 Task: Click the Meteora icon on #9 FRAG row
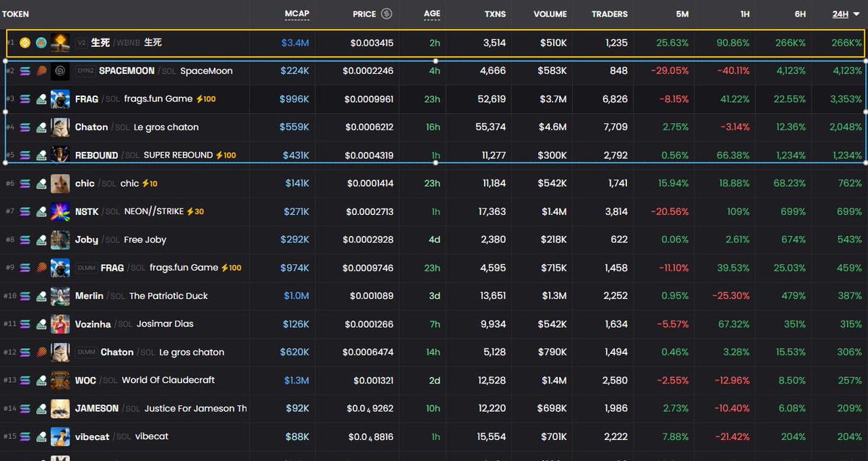[x=41, y=268]
